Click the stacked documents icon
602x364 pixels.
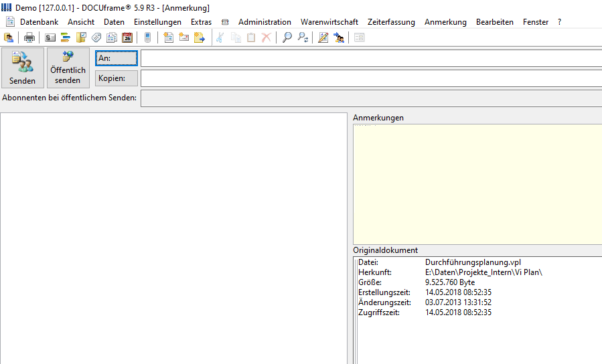tap(112, 37)
